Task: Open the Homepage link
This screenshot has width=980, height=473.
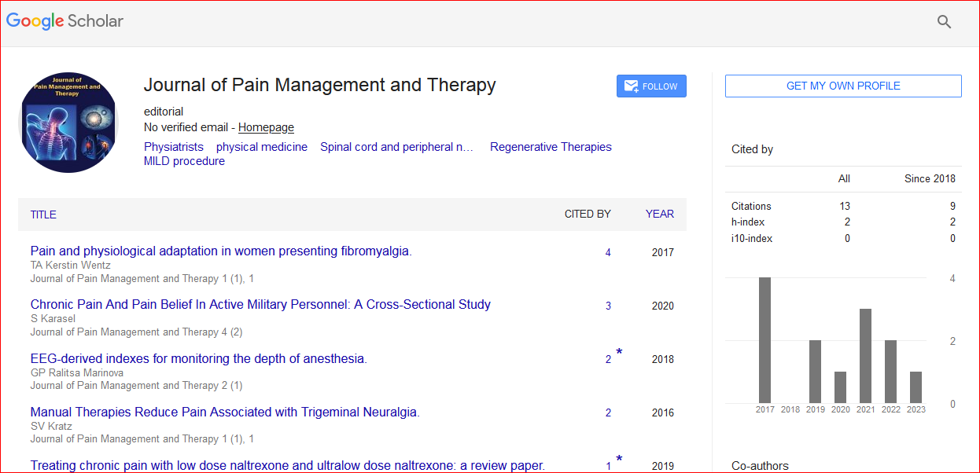Action: click(266, 127)
